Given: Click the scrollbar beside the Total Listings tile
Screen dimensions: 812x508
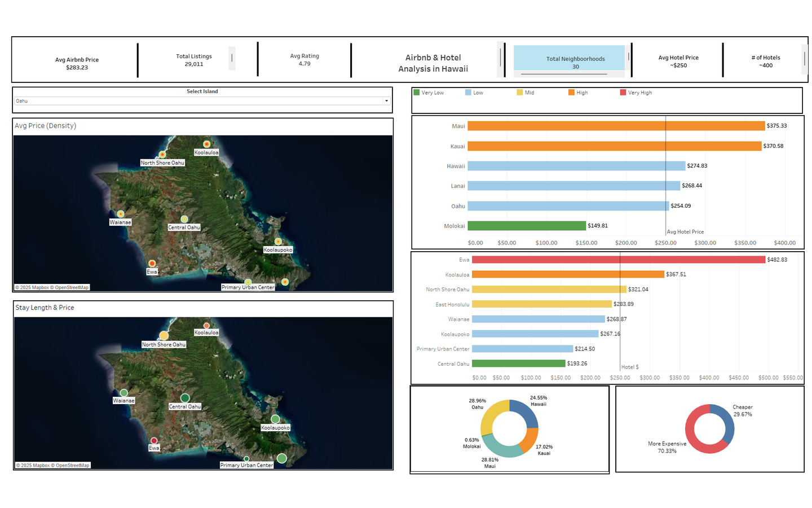Looking at the screenshot, I should (x=232, y=58).
